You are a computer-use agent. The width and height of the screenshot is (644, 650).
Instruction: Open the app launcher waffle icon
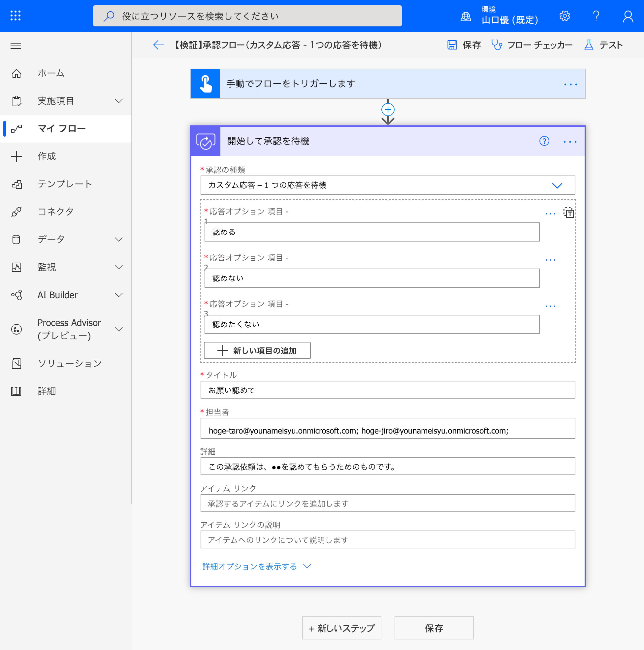click(15, 16)
